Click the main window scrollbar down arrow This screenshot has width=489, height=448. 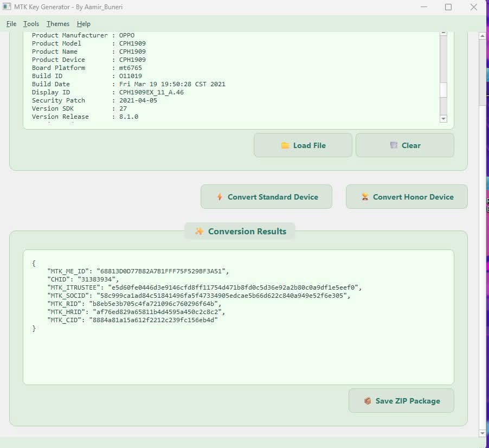[482, 433]
